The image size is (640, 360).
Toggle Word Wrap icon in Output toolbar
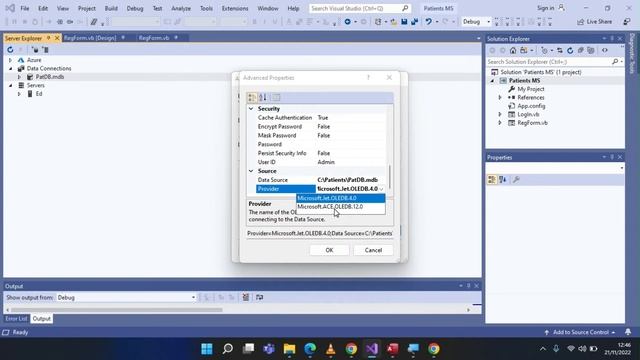tap(260, 297)
